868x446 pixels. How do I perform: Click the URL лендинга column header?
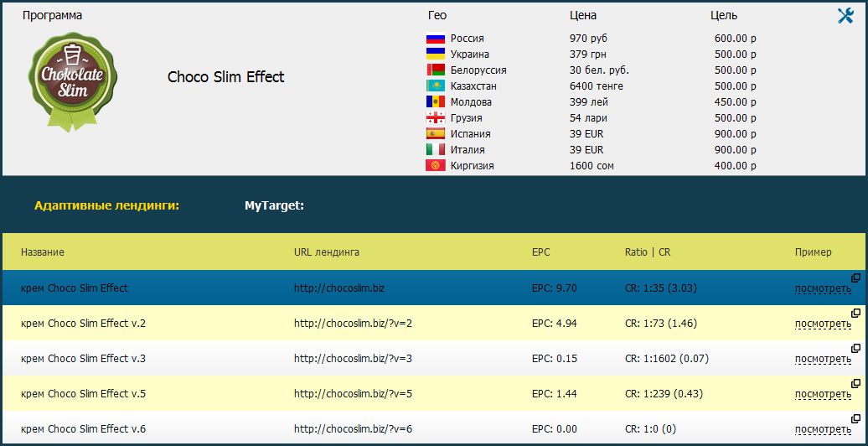point(327,252)
